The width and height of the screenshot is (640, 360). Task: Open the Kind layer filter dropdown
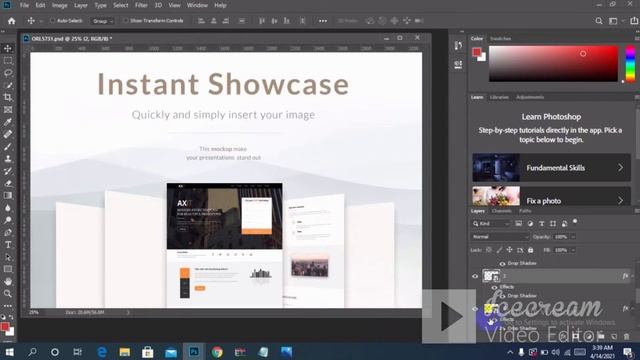(491, 224)
